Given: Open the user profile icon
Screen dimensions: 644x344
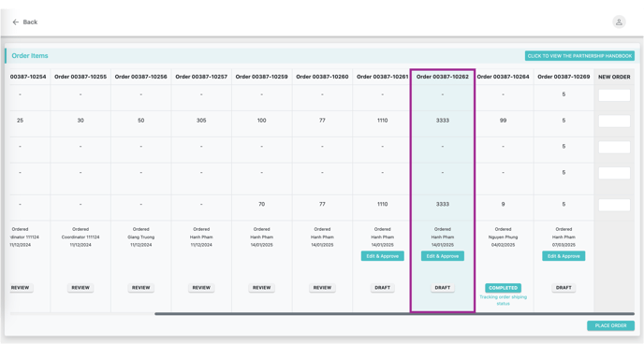Looking at the screenshot, I should click(x=619, y=21).
